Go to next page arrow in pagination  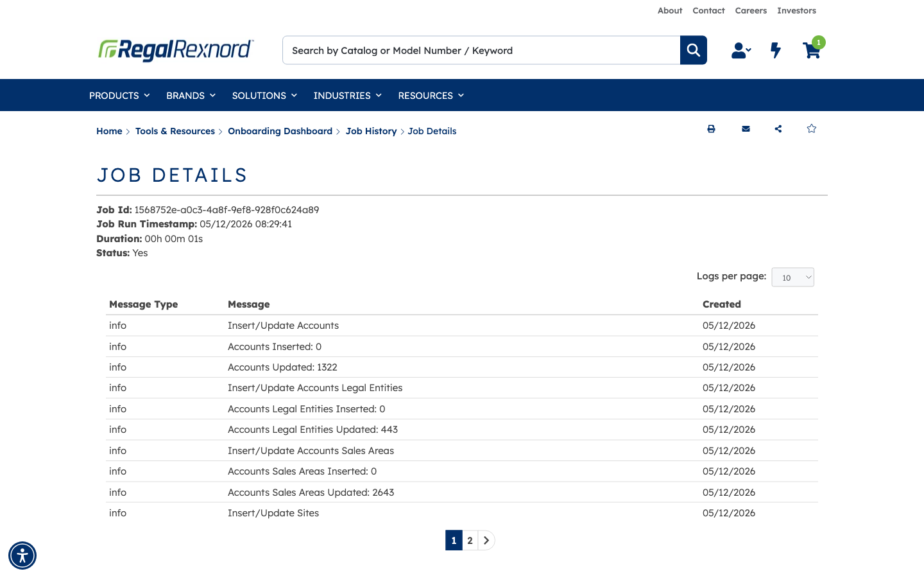486,540
